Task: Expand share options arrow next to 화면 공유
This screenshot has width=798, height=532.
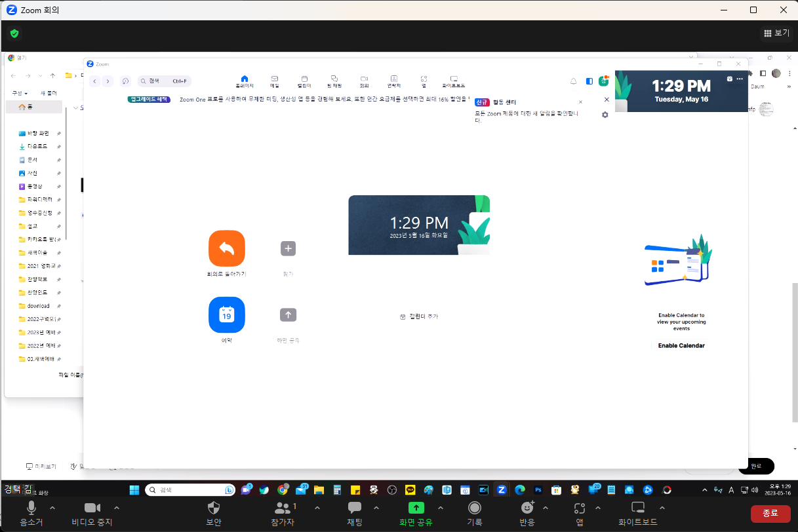Action: [441, 508]
